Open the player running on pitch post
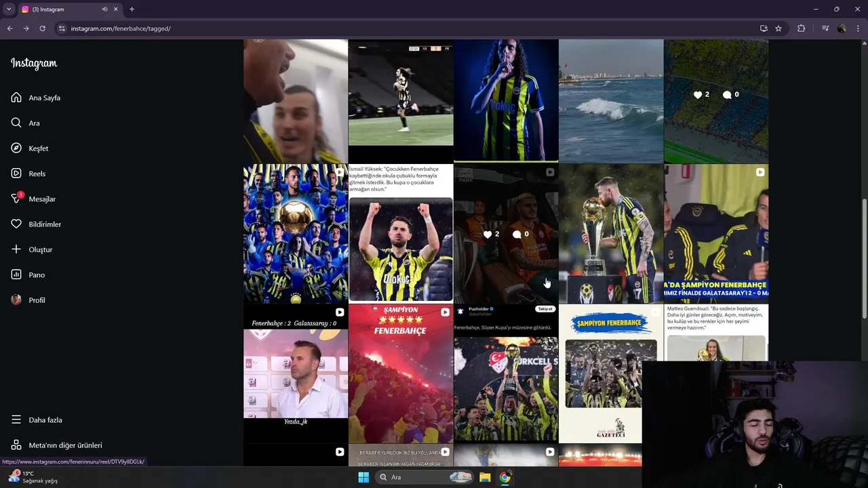Screen dimensions: 868x488 401,100
